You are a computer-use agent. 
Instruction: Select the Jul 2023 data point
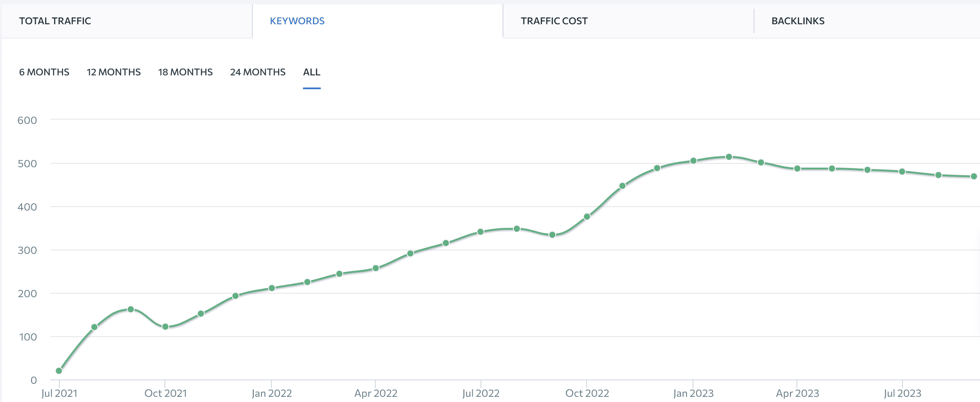(902, 172)
